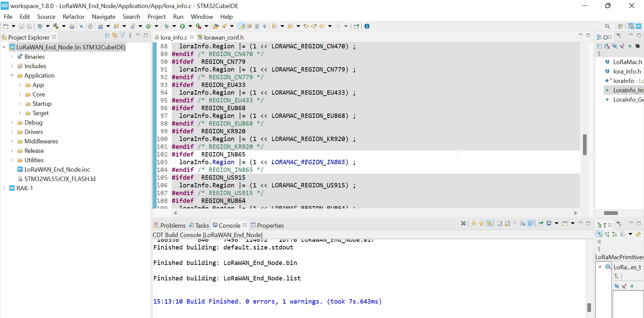Click Last Edit Location icon
The image size is (644, 318).
pos(306,26)
